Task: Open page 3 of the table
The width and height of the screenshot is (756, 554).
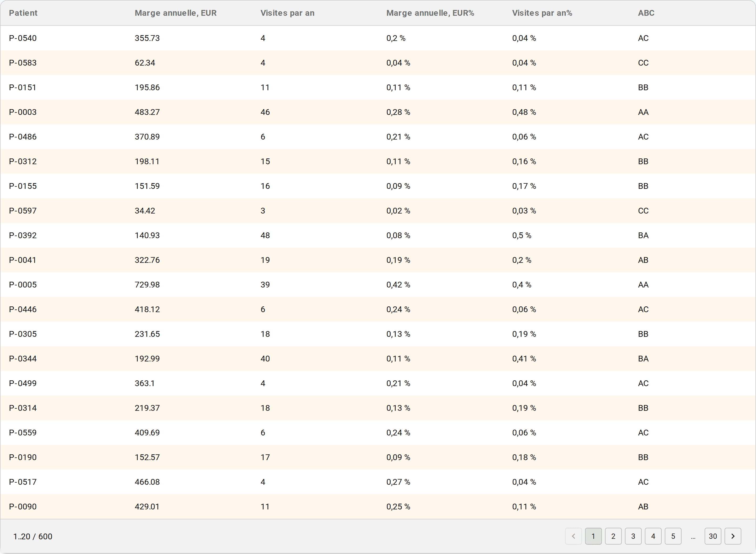Action: click(633, 536)
